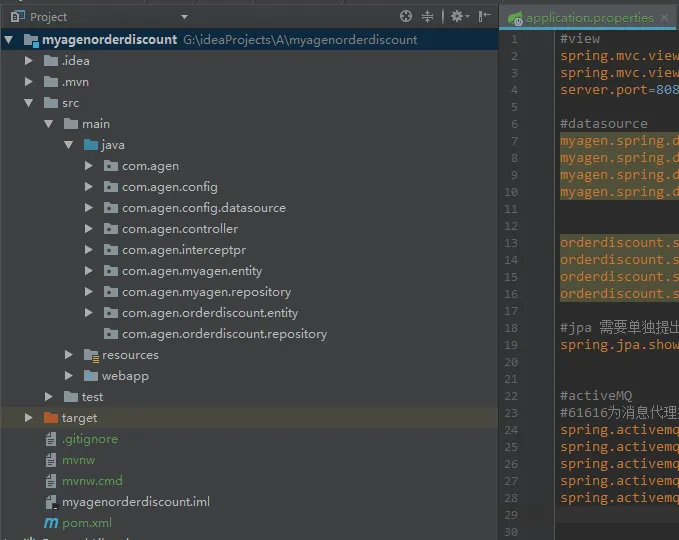Expand the com.agen.controller package
Image resolution: width=679 pixels, height=540 pixels.
tap(89, 229)
